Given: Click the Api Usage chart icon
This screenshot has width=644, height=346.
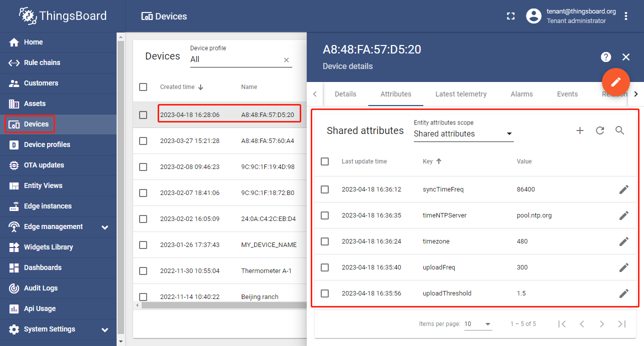Looking at the screenshot, I should click(14, 308).
